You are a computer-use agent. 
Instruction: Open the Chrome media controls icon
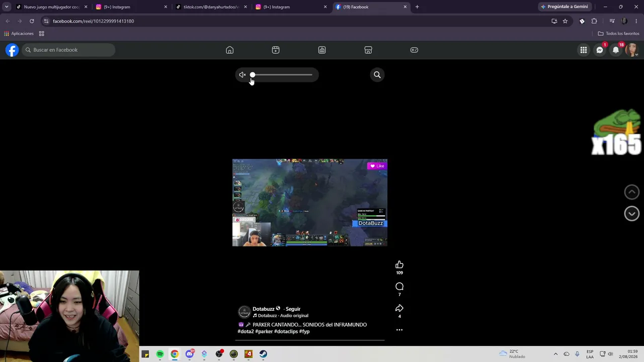coord(612,21)
